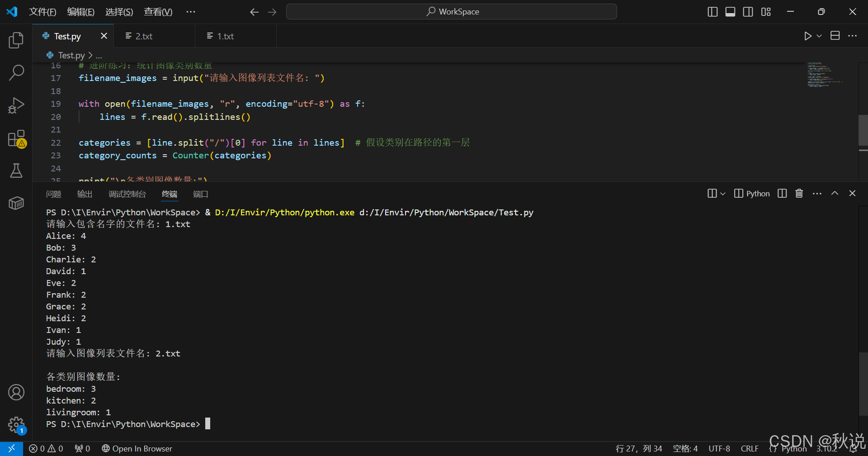
Task: Maximize the panel with the up chevron
Action: (x=835, y=194)
